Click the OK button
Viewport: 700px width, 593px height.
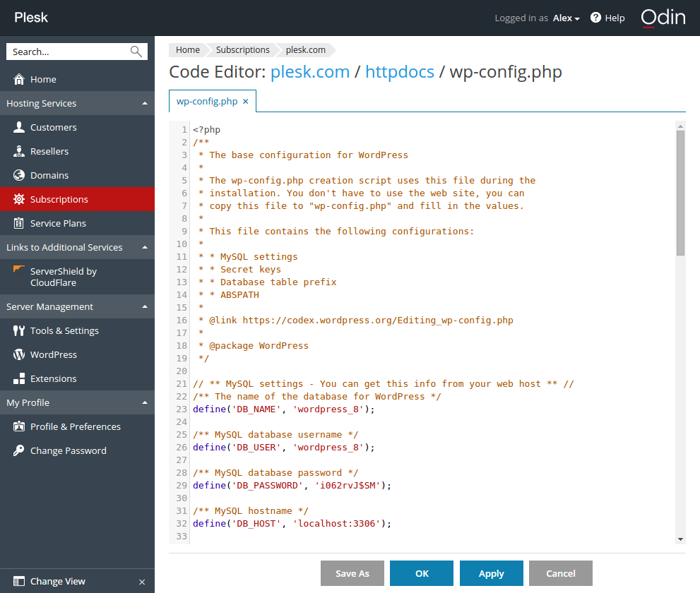[422, 573]
